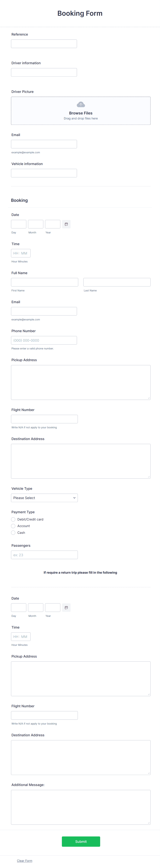Click inside the Pickup Address text area

tap(81, 382)
